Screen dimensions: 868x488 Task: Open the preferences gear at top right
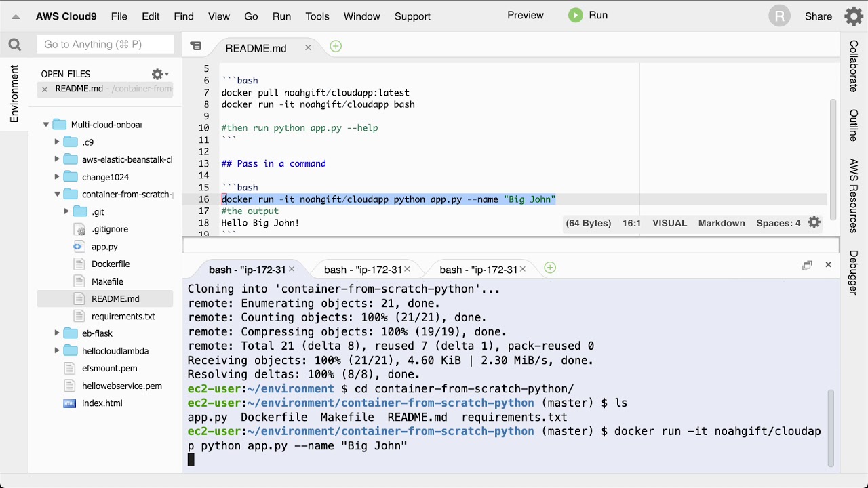[x=853, y=16]
